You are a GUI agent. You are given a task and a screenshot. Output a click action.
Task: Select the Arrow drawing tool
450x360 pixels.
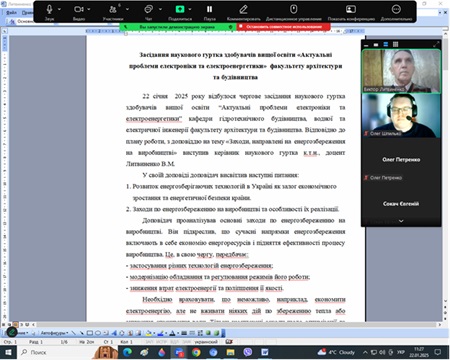click(82, 333)
